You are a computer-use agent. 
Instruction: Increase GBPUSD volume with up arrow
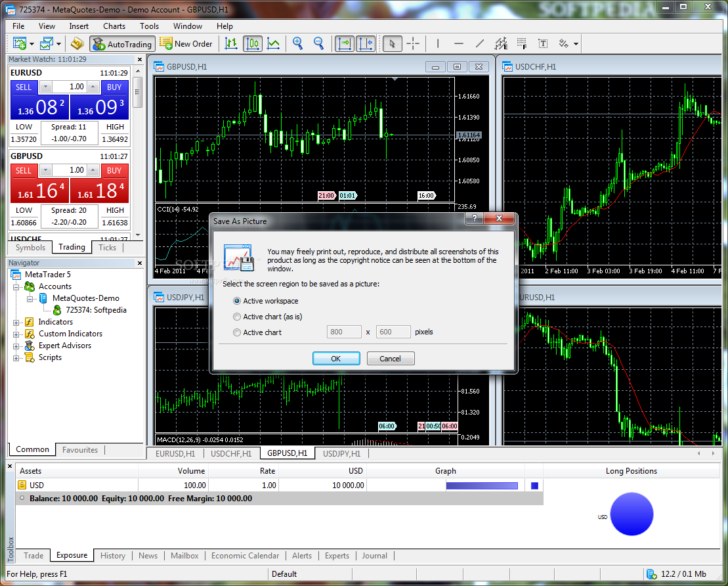click(x=93, y=170)
